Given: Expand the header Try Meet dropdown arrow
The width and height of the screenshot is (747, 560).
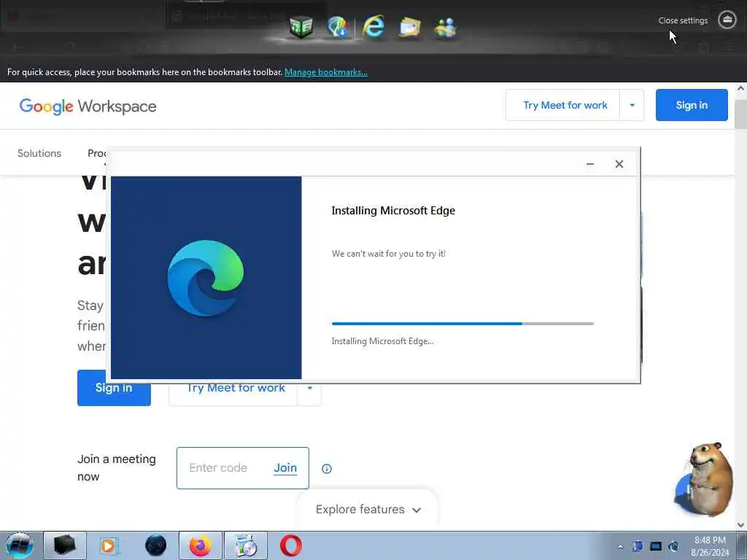Looking at the screenshot, I should click(x=632, y=105).
